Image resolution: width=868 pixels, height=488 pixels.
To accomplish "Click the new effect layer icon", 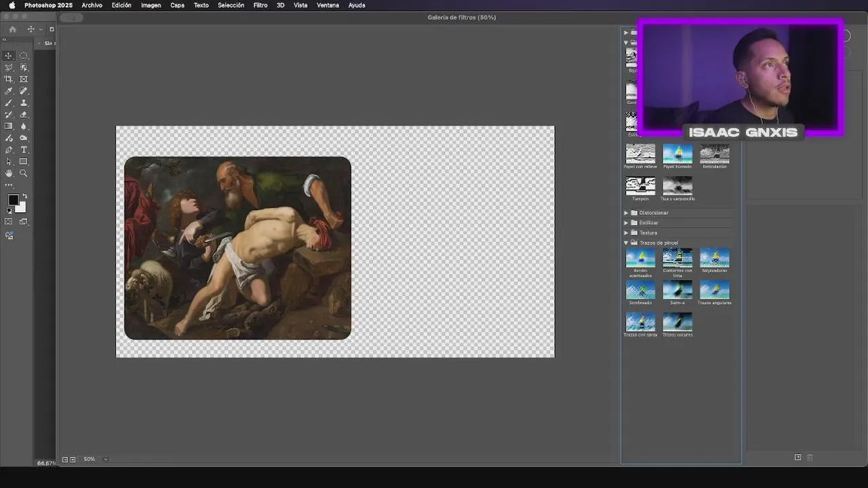I will (x=797, y=457).
